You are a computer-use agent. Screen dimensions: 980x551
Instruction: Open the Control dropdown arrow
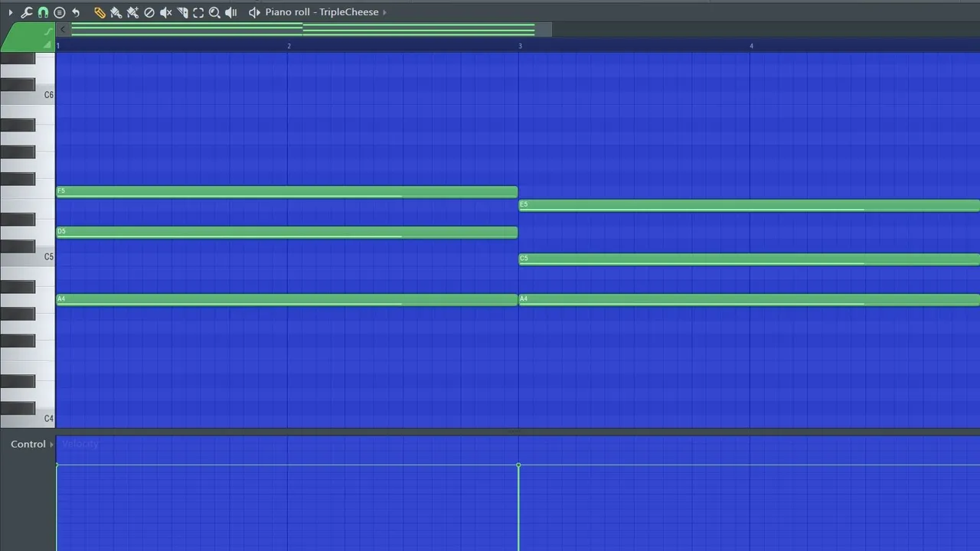(x=52, y=445)
